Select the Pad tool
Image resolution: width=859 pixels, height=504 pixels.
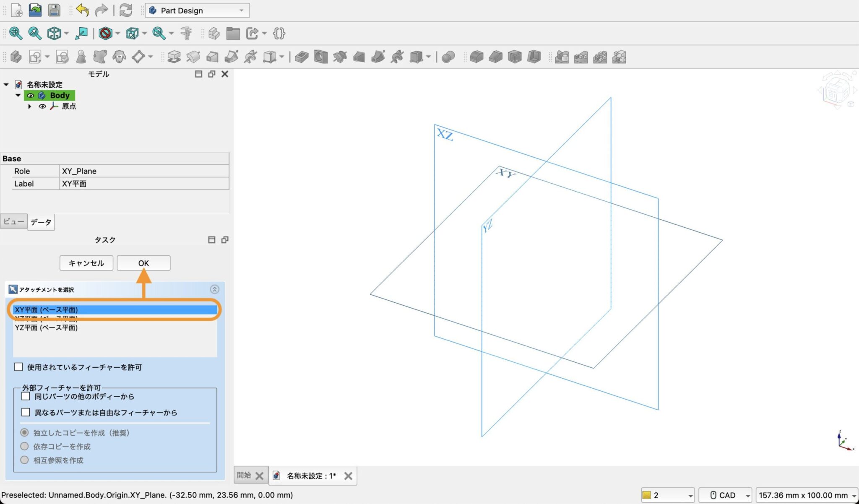(174, 57)
